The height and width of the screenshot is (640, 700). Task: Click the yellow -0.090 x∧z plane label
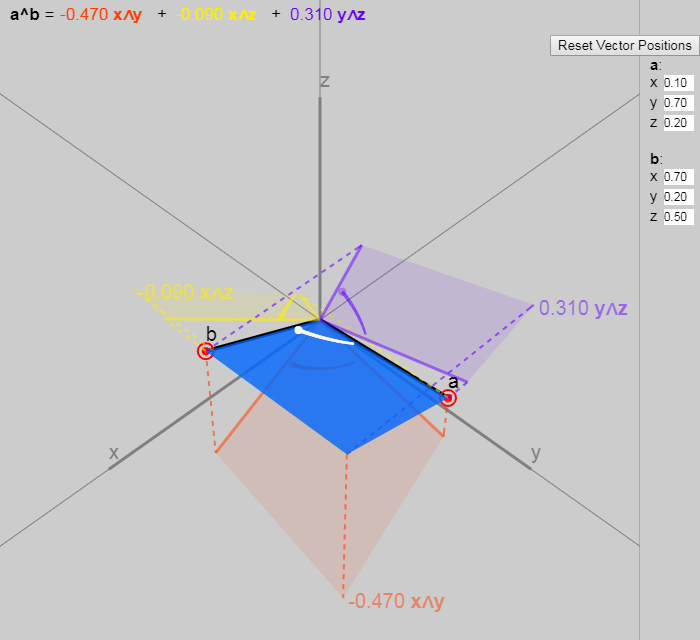[x=185, y=292]
